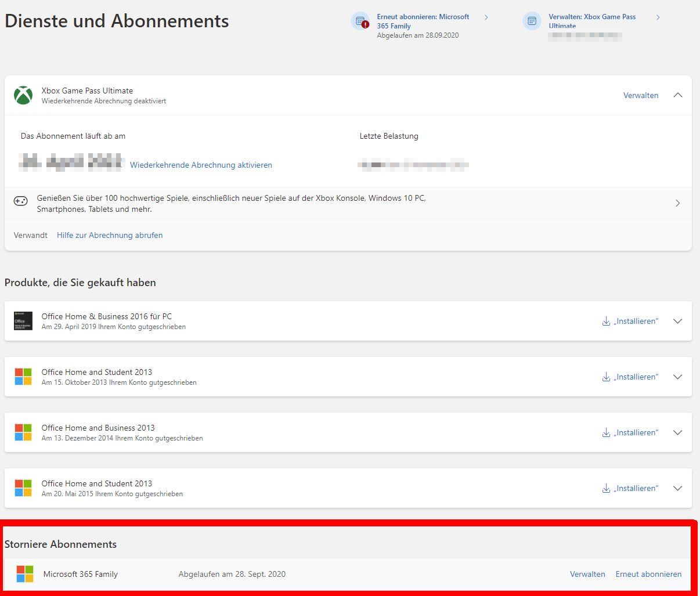Click download icon for Office Home and Business 2013
This screenshot has width=700, height=596.
point(606,432)
